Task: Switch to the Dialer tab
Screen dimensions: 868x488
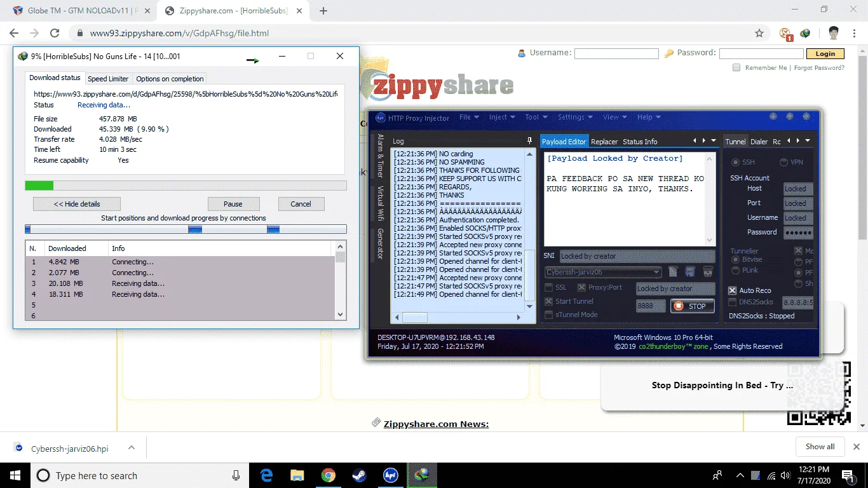Action: pyautogui.click(x=759, y=142)
